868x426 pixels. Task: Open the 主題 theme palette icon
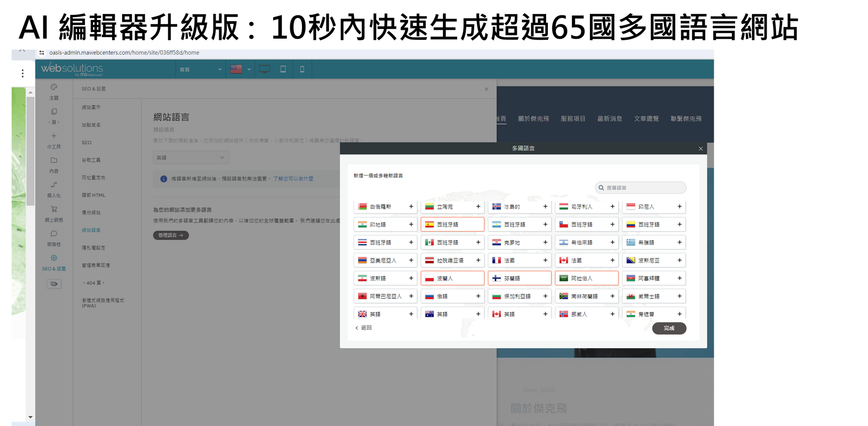[54, 87]
